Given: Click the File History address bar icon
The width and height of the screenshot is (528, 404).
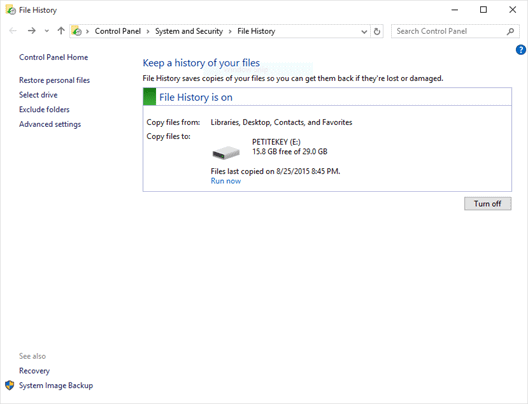Looking at the screenshot, I should click(77, 31).
